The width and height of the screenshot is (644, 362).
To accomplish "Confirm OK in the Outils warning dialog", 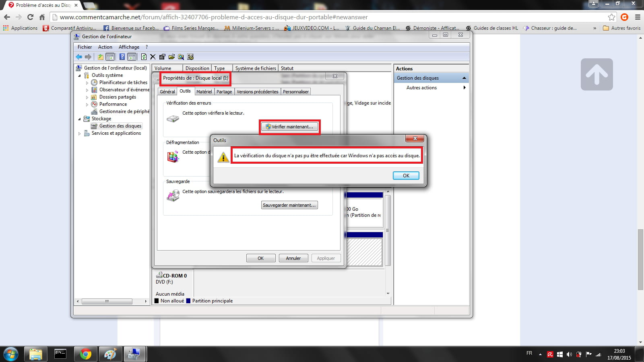I will point(406,176).
